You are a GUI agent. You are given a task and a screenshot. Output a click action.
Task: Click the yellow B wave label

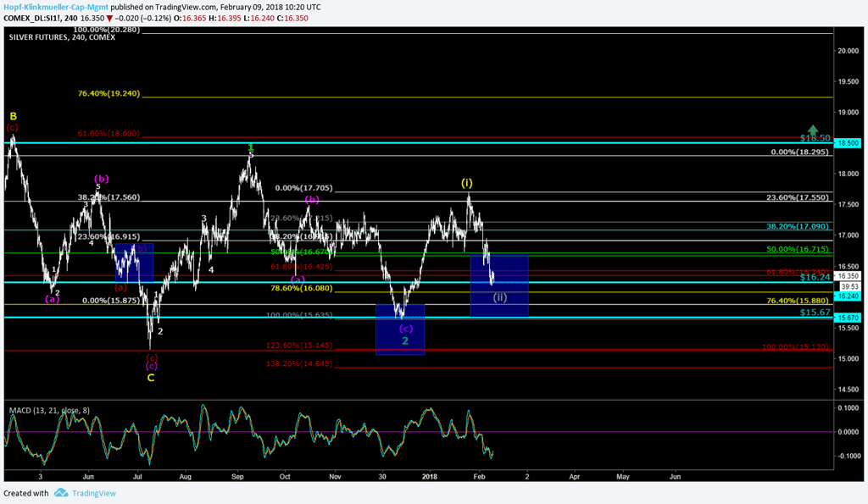pyautogui.click(x=13, y=116)
